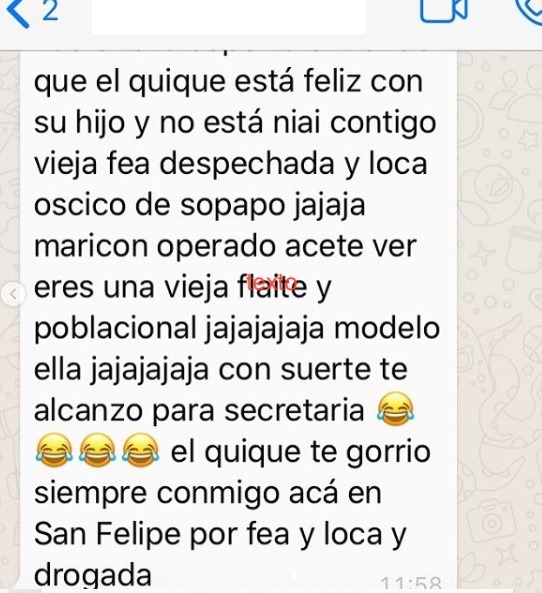Tap the words 'con suerte te' in message
Image resolution: width=542 pixels, height=593 pixels.
312,369
